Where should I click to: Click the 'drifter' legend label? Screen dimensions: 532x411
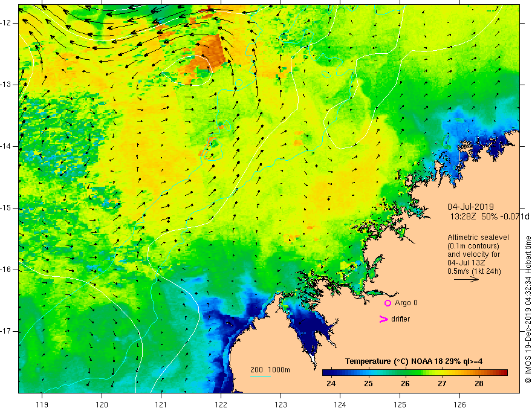pyautogui.click(x=400, y=319)
